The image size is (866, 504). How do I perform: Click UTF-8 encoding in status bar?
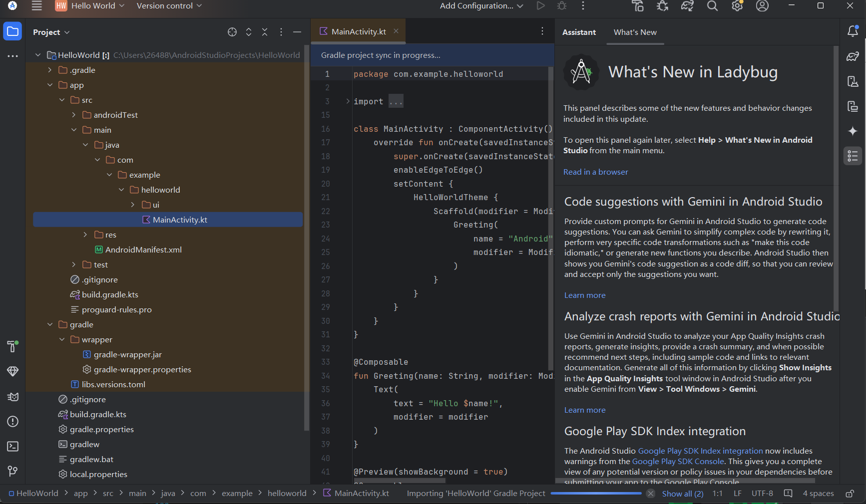click(x=762, y=494)
